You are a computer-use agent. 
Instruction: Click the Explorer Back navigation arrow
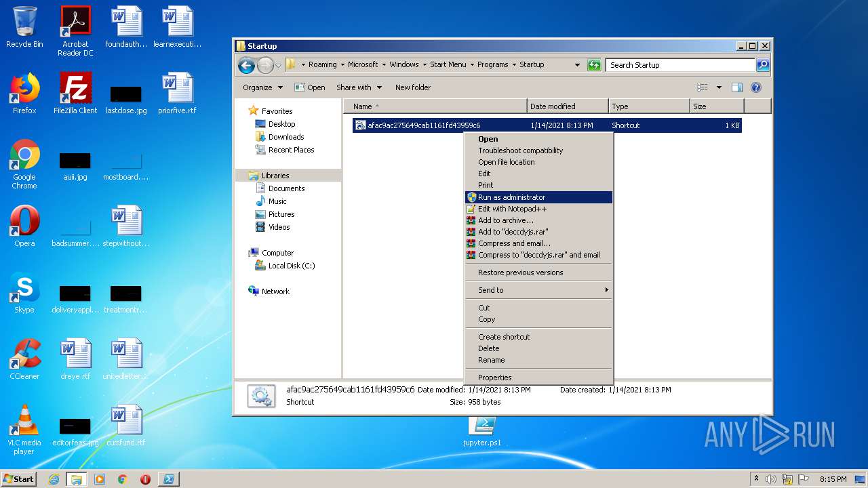coord(246,65)
